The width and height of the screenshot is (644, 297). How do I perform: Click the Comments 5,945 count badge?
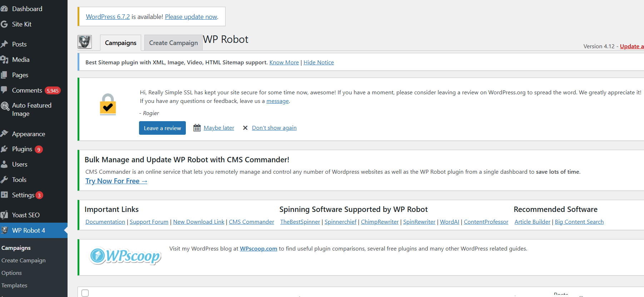53,91
